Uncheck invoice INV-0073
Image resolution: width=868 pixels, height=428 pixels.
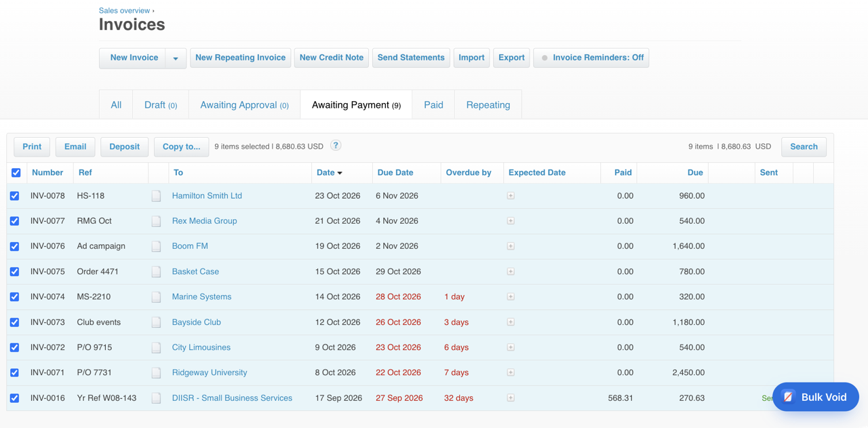point(14,322)
